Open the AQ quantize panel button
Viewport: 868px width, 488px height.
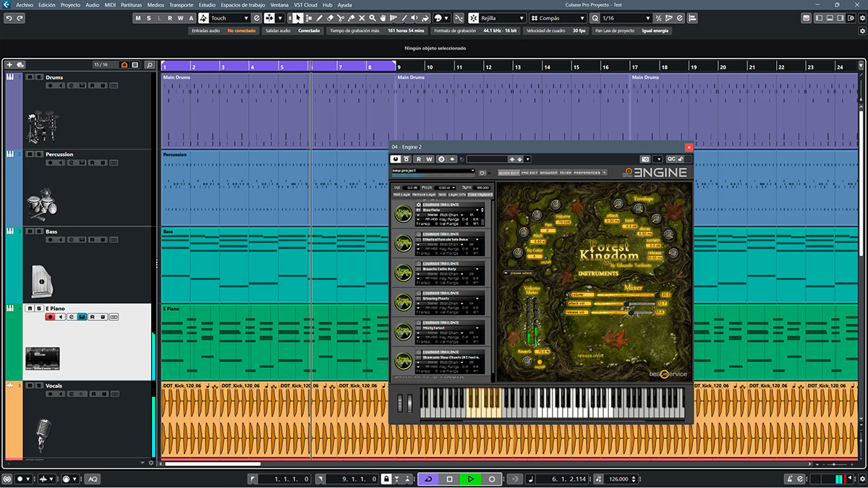[x=93, y=479]
